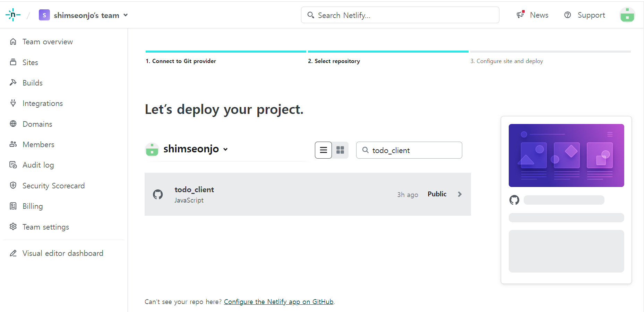This screenshot has height=312, width=644.
Task: Go to Integrations in sidebar
Action: 42,103
